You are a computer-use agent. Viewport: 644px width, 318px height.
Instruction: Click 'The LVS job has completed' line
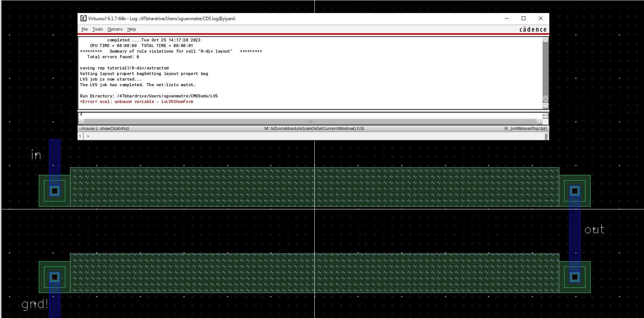pos(138,85)
